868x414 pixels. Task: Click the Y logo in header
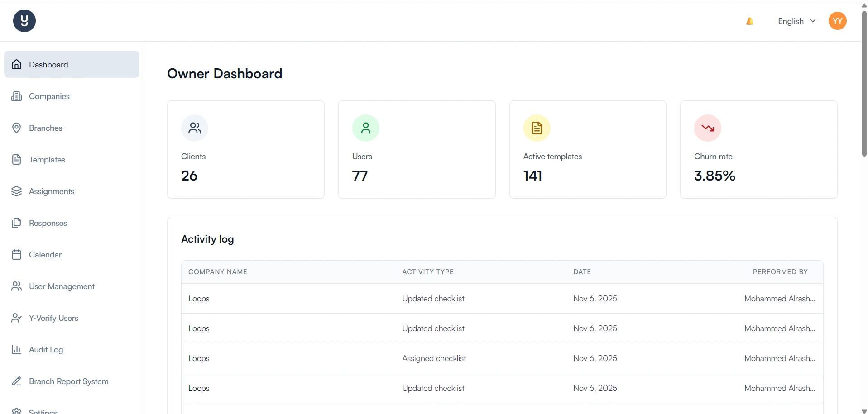24,21
